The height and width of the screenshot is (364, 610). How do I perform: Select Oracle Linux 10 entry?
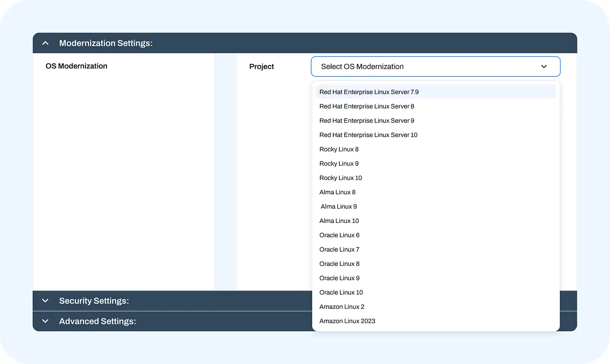(x=435, y=292)
